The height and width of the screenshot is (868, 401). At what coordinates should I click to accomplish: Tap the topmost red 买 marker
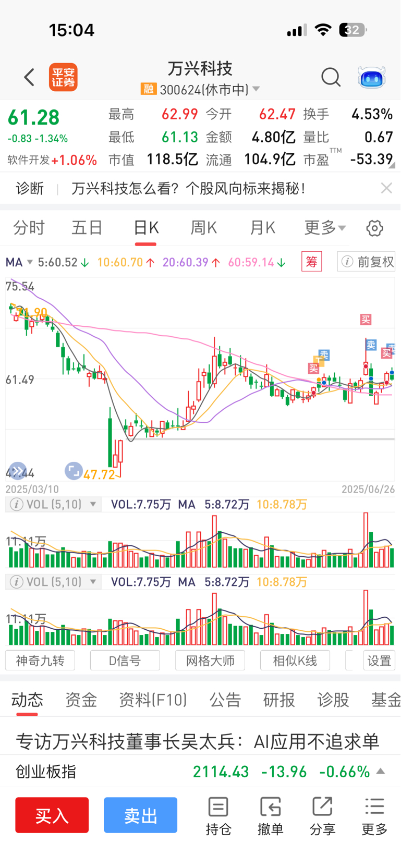click(x=366, y=320)
